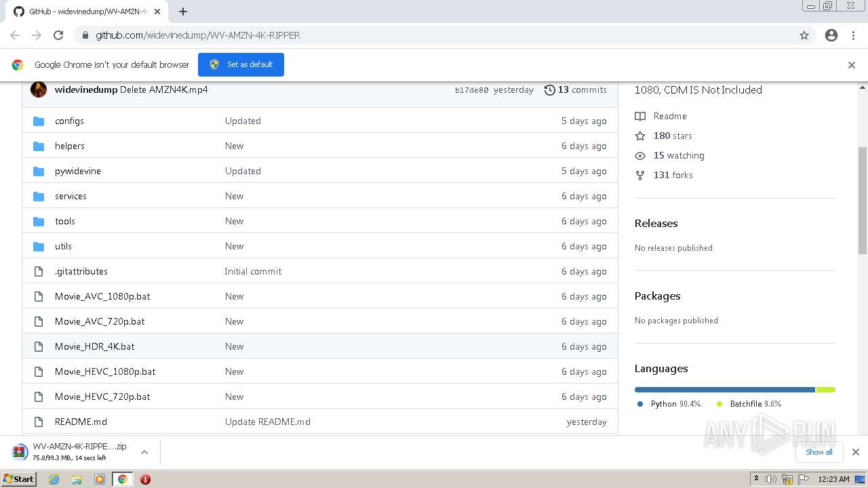868x488 pixels.
Task: Click the tools folder icon
Action: [x=39, y=222]
